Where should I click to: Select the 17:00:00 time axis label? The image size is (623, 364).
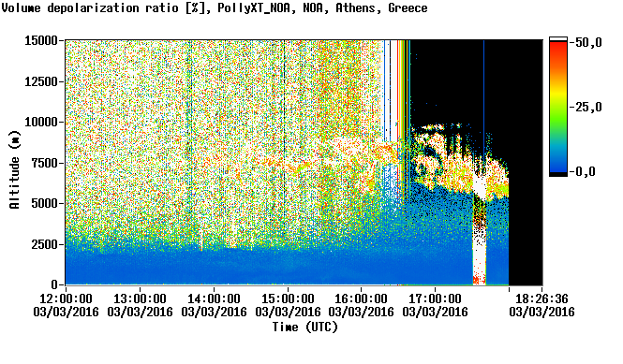(x=435, y=298)
